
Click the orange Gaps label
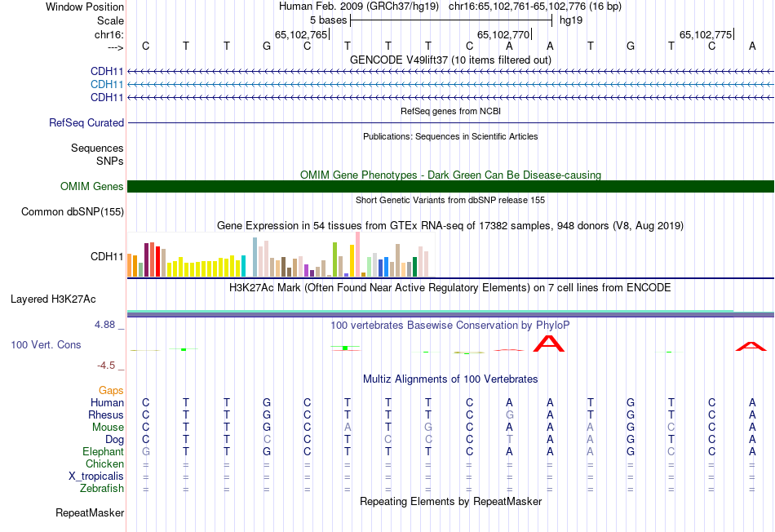pyautogui.click(x=111, y=391)
